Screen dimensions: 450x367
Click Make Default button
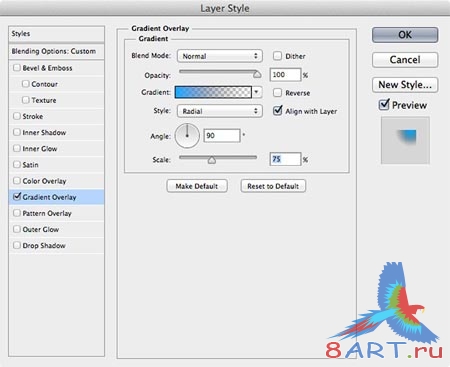click(x=197, y=186)
